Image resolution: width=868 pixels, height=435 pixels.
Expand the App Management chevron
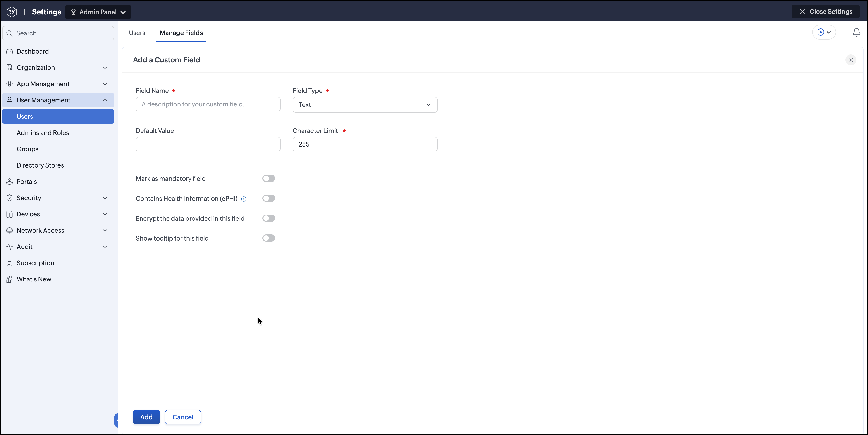pos(105,84)
